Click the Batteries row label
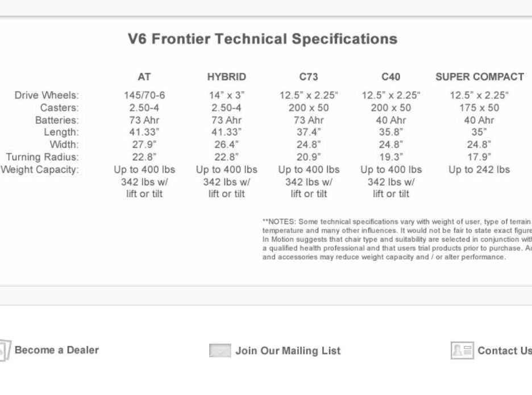The height and width of the screenshot is (395, 532). click(57, 120)
